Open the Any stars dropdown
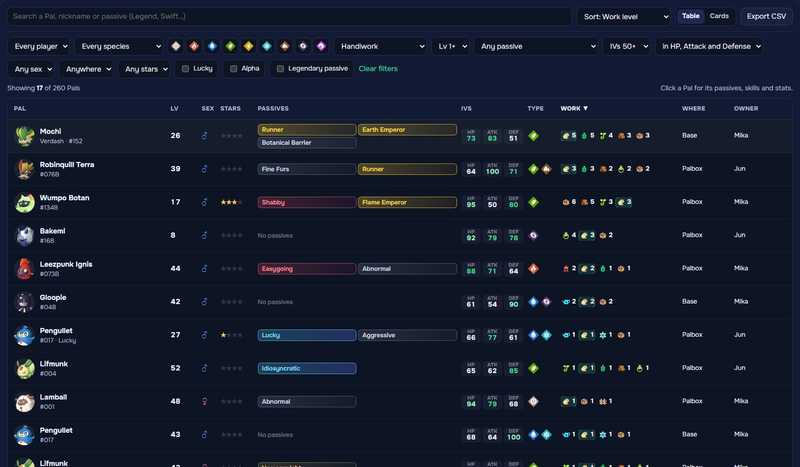 click(x=146, y=69)
